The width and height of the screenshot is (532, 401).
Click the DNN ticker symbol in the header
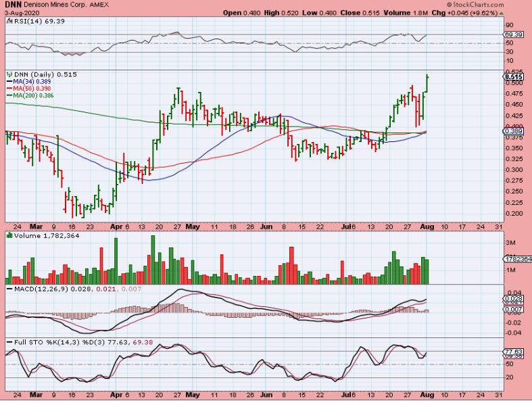(x=14, y=5)
